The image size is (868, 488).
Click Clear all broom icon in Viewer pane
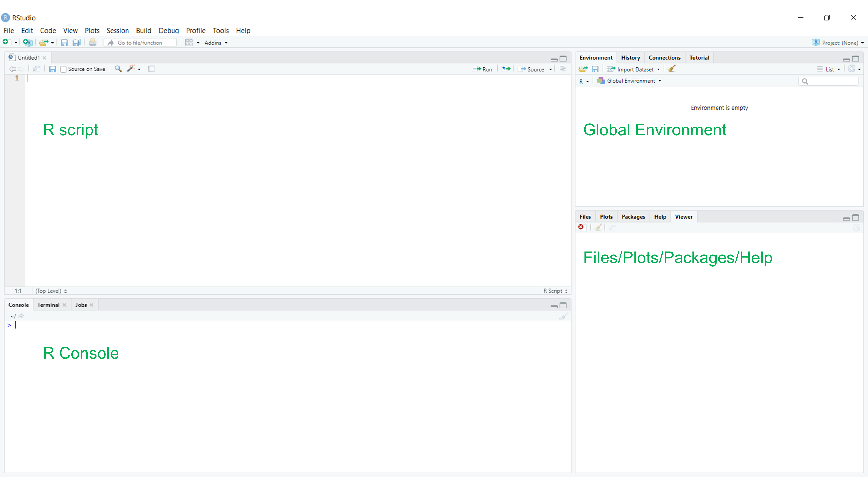598,227
